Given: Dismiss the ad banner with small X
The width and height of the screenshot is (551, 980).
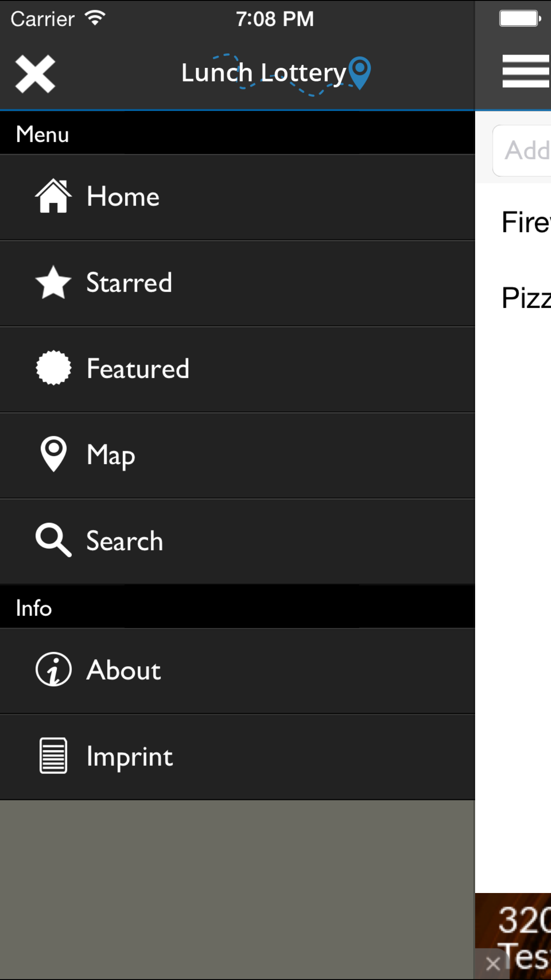Looking at the screenshot, I should [492, 964].
